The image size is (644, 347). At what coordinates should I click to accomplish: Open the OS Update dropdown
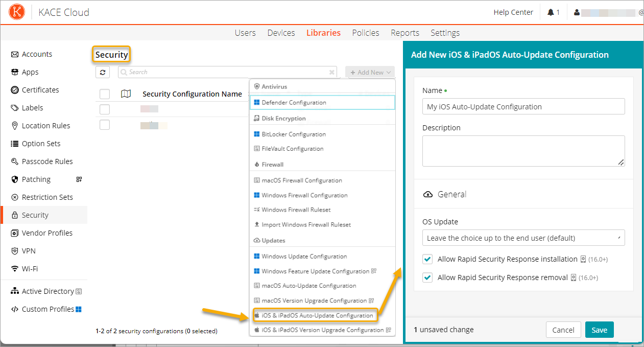(523, 238)
